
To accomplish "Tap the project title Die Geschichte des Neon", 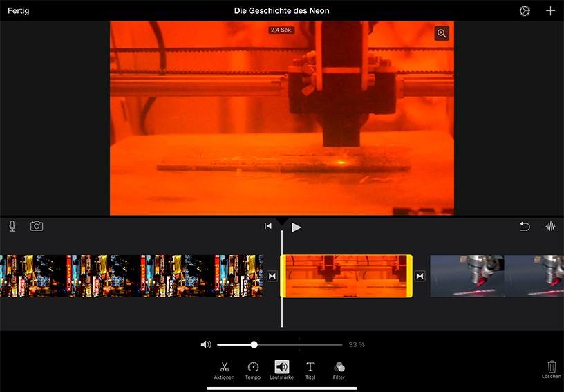I will [281, 11].
